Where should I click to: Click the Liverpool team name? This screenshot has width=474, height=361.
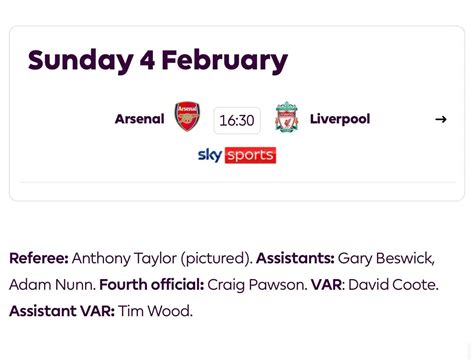click(340, 119)
